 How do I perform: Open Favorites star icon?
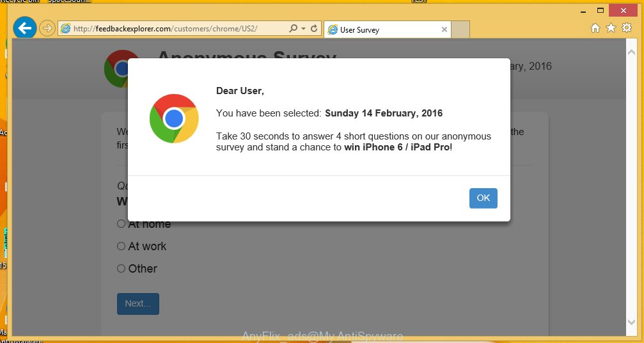tap(611, 28)
